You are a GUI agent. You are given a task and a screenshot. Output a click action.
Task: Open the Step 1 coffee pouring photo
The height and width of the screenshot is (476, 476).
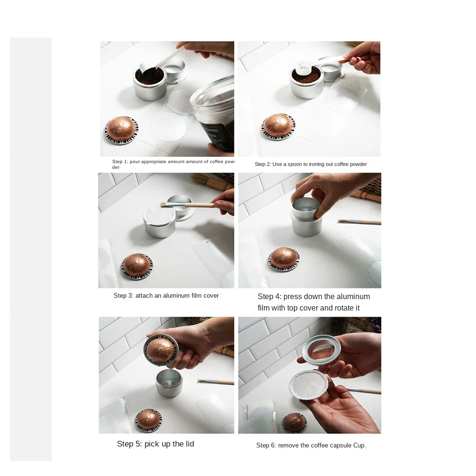(167, 99)
